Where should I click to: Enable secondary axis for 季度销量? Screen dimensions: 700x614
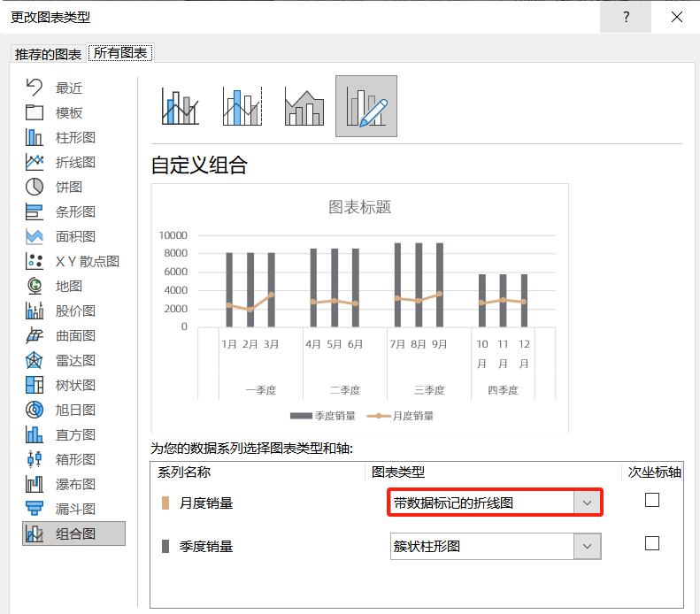tap(652, 543)
